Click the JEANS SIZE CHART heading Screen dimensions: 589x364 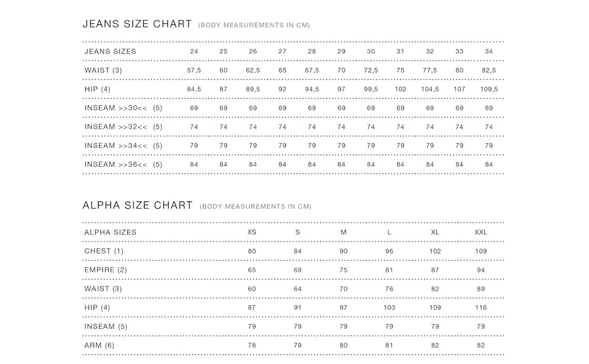(x=137, y=24)
